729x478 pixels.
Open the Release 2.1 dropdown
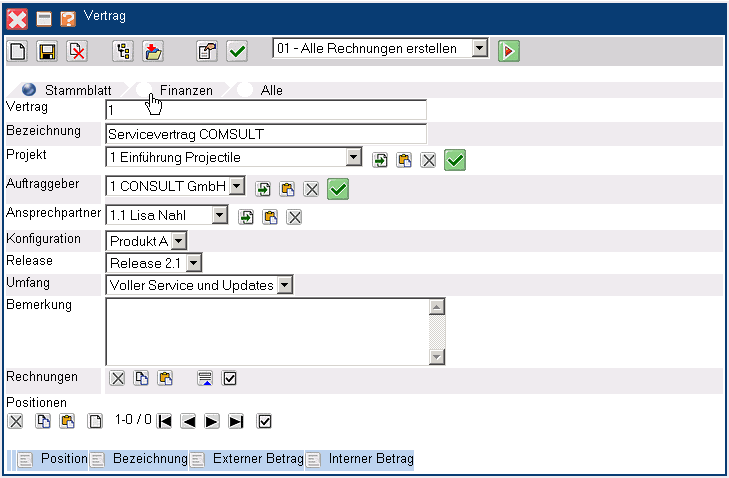coord(193,263)
